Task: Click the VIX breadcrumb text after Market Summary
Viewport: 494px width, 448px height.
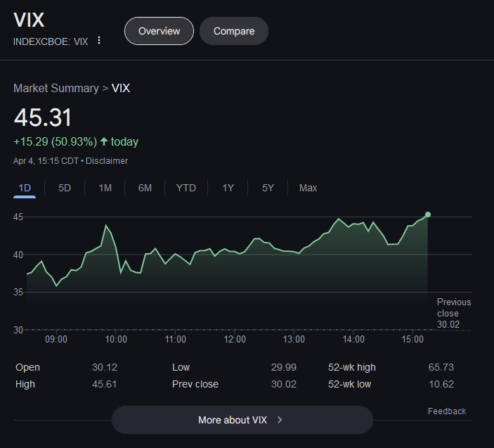Action: tap(121, 89)
